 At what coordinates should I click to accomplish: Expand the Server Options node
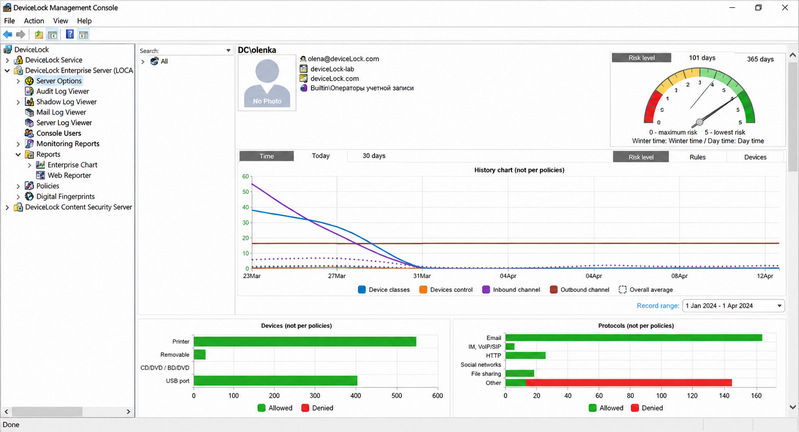18,81
